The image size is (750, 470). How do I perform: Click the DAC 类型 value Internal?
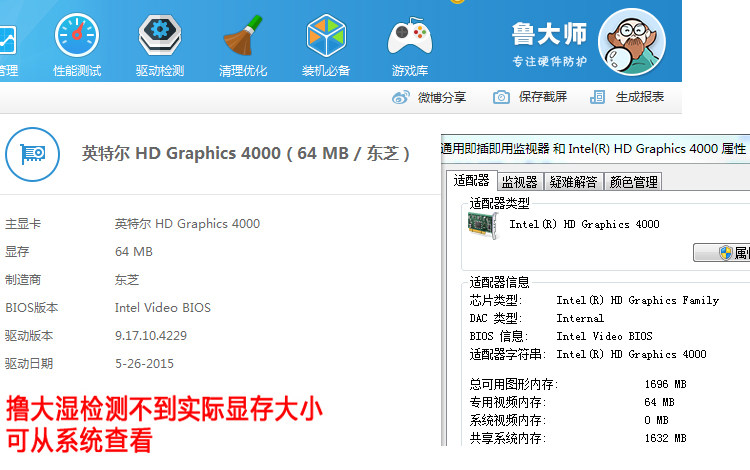click(x=580, y=318)
